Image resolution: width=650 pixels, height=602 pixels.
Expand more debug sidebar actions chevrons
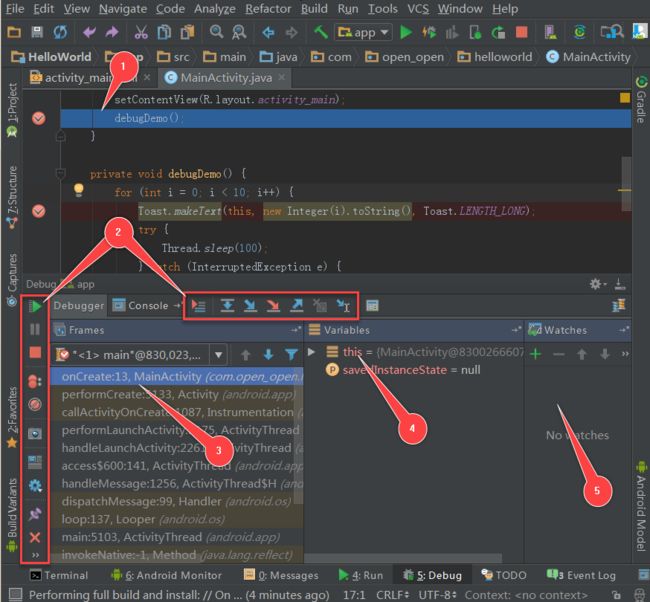pyautogui.click(x=35, y=555)
